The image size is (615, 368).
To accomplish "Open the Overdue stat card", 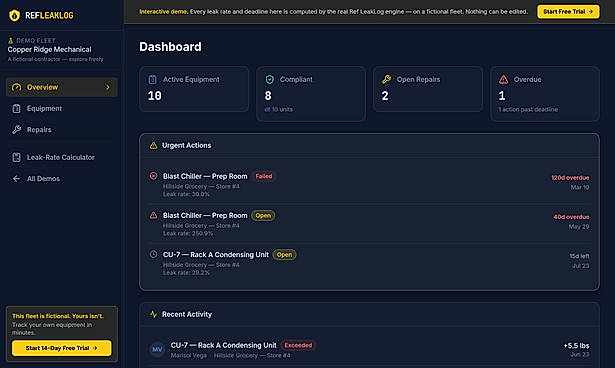I will pyautogui.click(x=545, y=94).
